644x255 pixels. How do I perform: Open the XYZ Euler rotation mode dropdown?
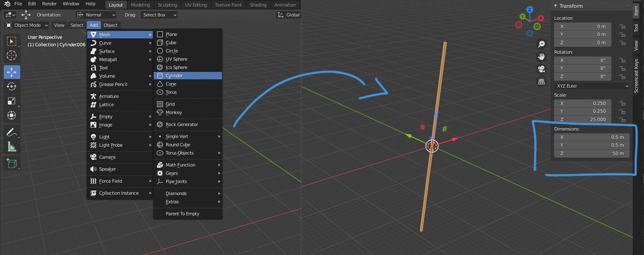point(591,86)
